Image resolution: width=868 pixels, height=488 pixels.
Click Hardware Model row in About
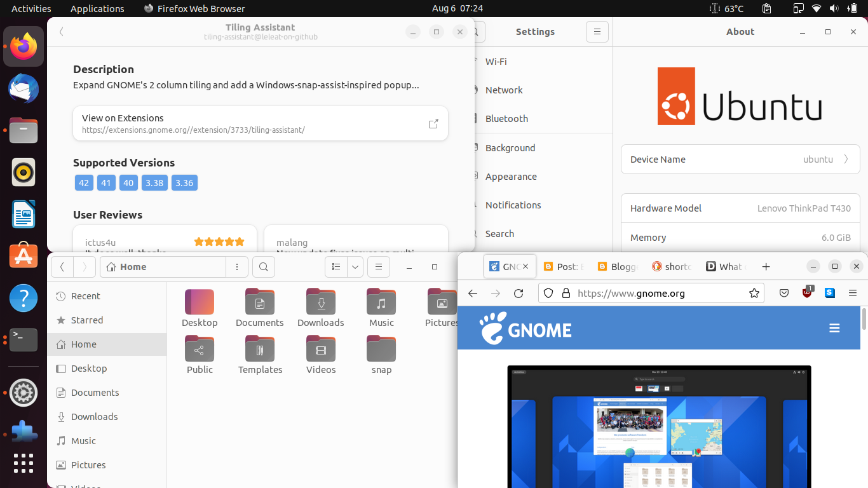pyautogui.click(x=740, y=208)
